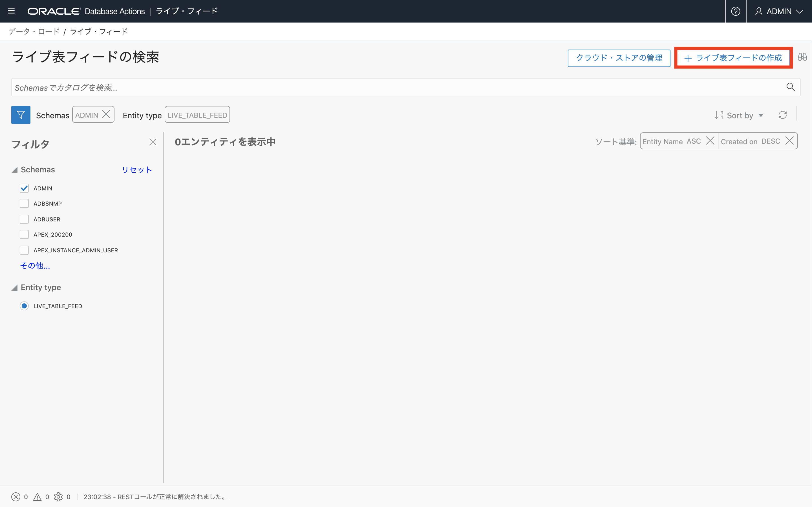Screen dimensions: 812x507
Task: Open the hamburger navigation menu
Action: click(x=11, y=11)
